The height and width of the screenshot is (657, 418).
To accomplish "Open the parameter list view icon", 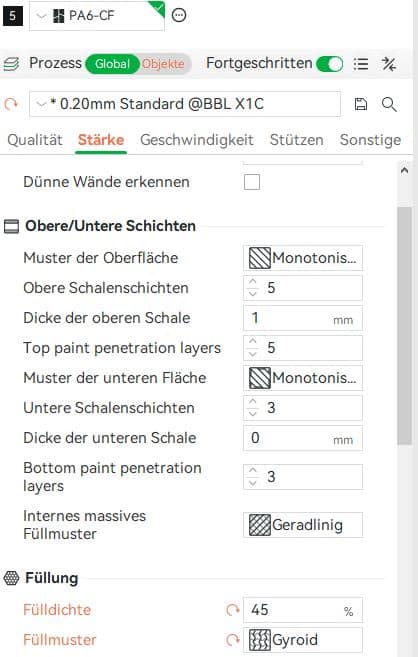I will pos(361,64).
